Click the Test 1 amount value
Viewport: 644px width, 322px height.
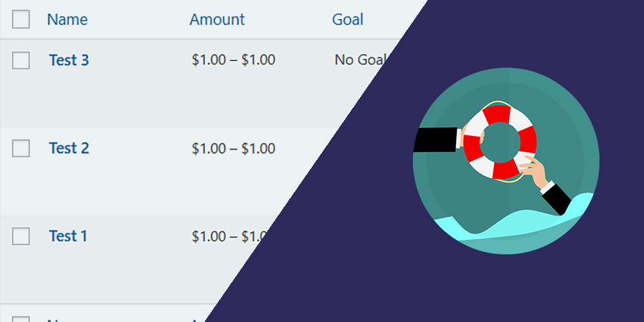click(x=230, y=236)
